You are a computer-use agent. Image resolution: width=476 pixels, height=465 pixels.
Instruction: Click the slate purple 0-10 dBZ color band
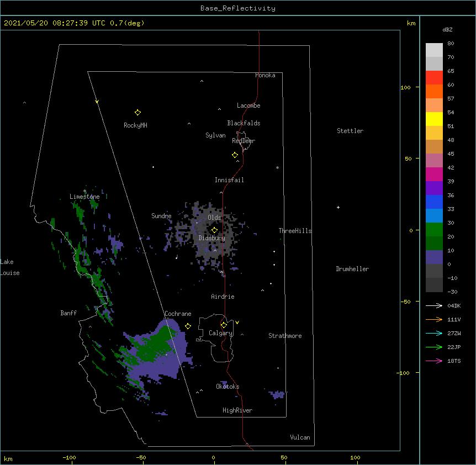pyautogui.click(x=434, y=257)
